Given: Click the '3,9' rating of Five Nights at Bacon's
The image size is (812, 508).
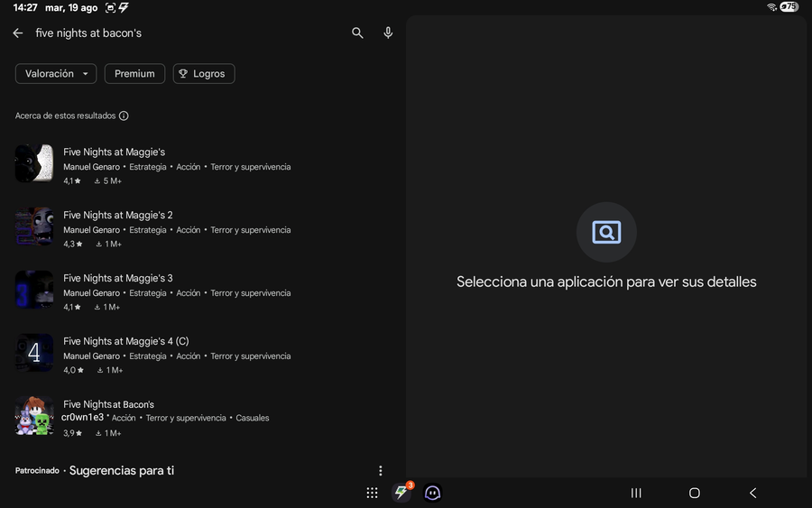Looking at the screenshot, I should pyautogui.click(x=72, y=433).
